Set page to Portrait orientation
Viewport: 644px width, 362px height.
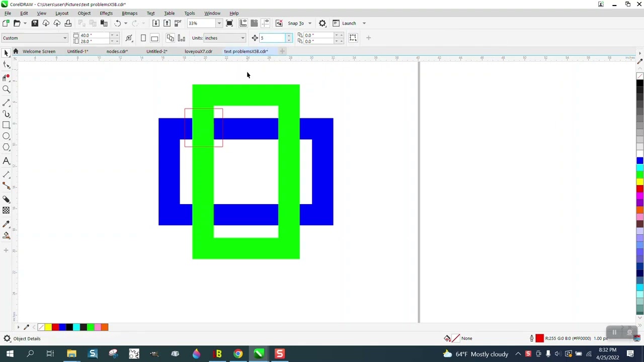coord(143,38)
